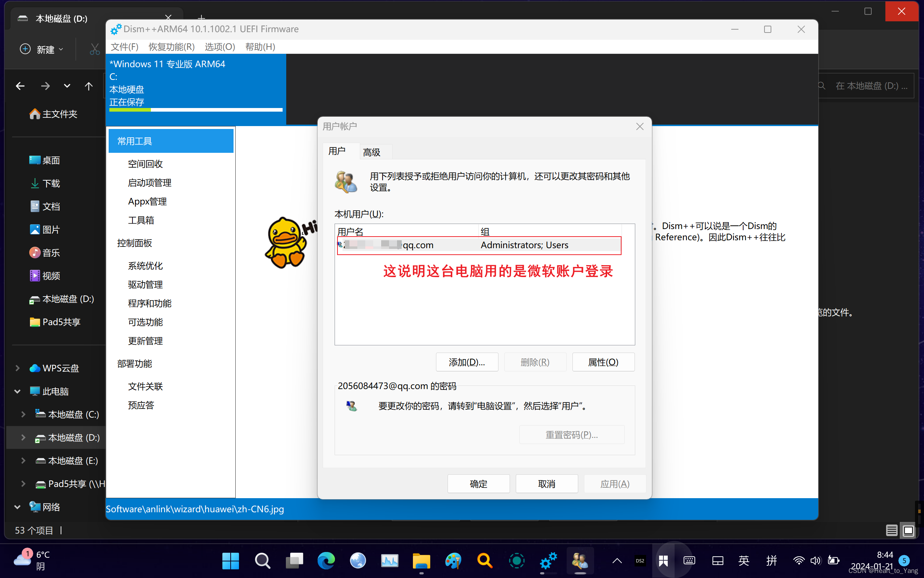Close the 用户帐户 dialog
This screenshot has height=578, width=924.
coord(640,126)
